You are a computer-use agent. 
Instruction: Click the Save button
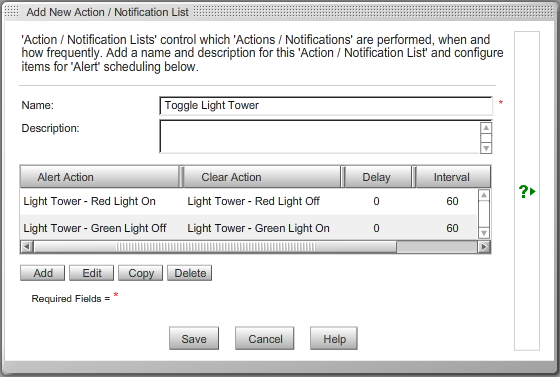[x=194, y=338]
